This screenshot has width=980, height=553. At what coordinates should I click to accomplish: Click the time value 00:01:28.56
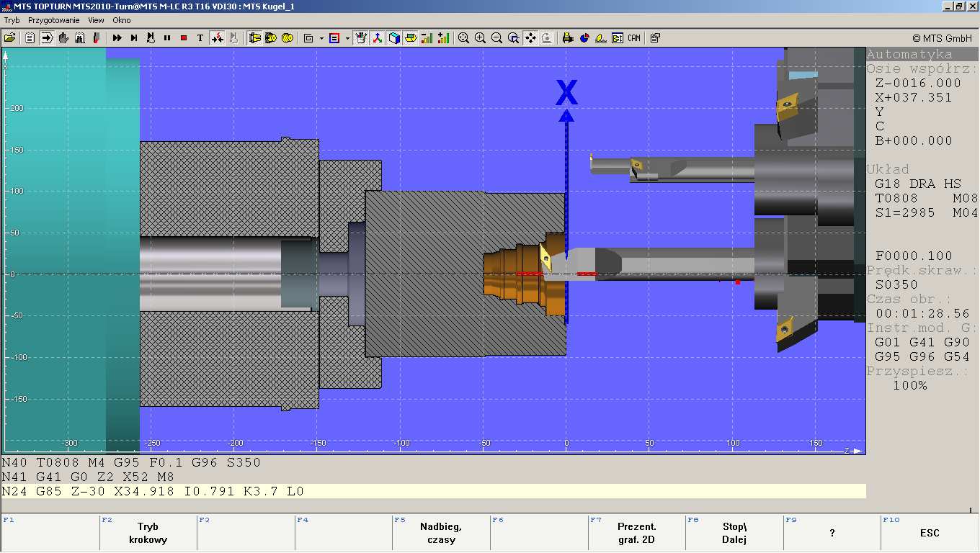(922, 313)
